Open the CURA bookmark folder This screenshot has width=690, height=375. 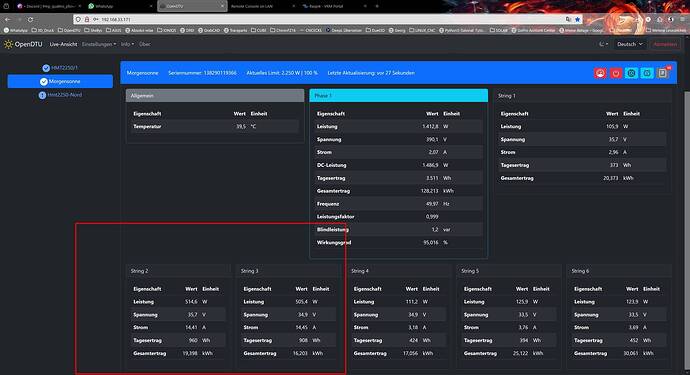[259, 30]
